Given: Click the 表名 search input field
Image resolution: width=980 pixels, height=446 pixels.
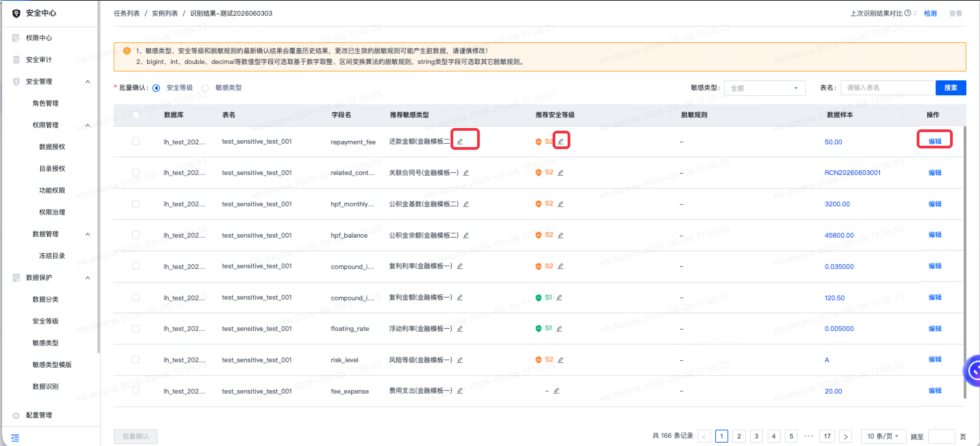Looking at the screenshot, I should coord(887,87).
